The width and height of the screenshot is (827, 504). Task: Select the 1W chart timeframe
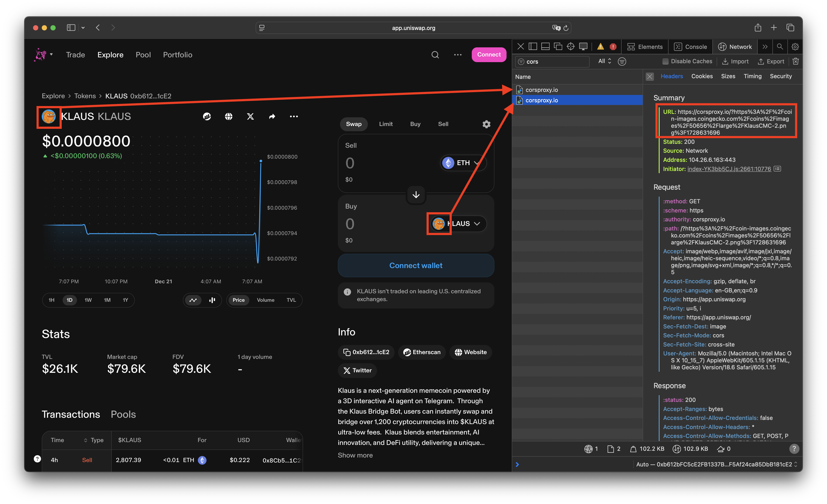[88, 300]
